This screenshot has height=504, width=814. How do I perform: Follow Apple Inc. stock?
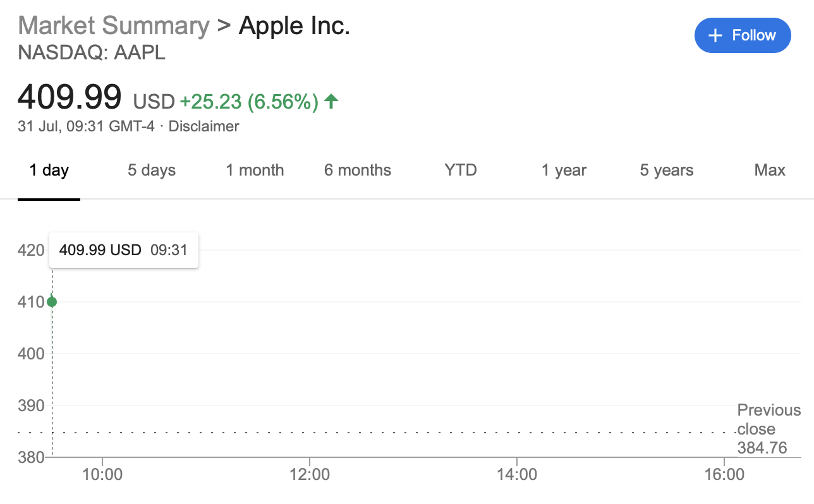743,35
